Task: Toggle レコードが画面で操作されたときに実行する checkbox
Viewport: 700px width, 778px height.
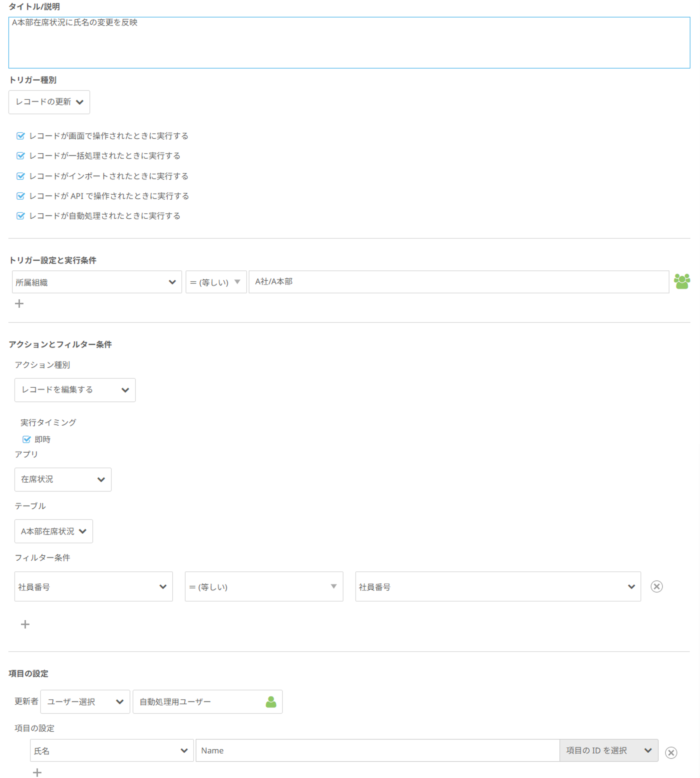Action: [x=21, y=136]
